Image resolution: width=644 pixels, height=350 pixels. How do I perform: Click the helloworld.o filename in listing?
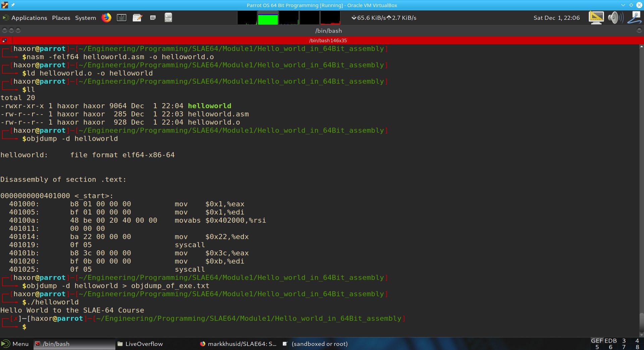click(x=214, y=122)
